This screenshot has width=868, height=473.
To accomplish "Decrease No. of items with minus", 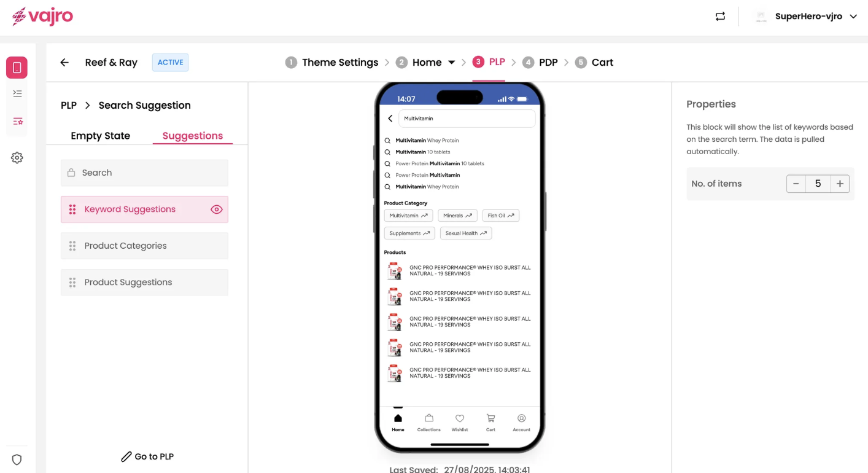I will pyautogui.click(x=796, y=184).
